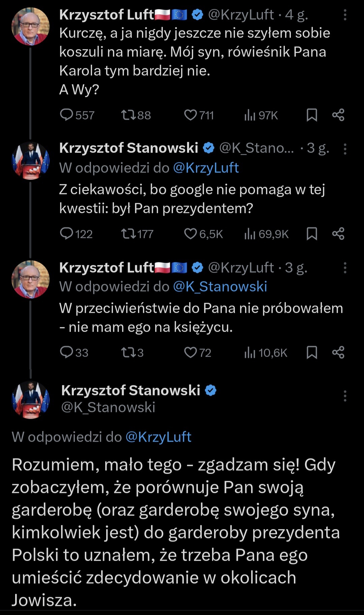Image resolution: width=364 pixels, height=615 pixels.
Task: Open Krzysztof Luft's avatar on top tweet
Action: tap(30, 26)
